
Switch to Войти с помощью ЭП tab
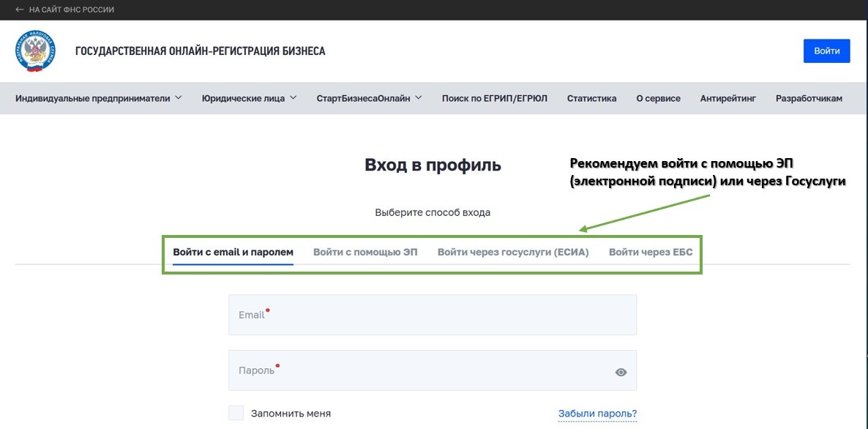point(365,253)
